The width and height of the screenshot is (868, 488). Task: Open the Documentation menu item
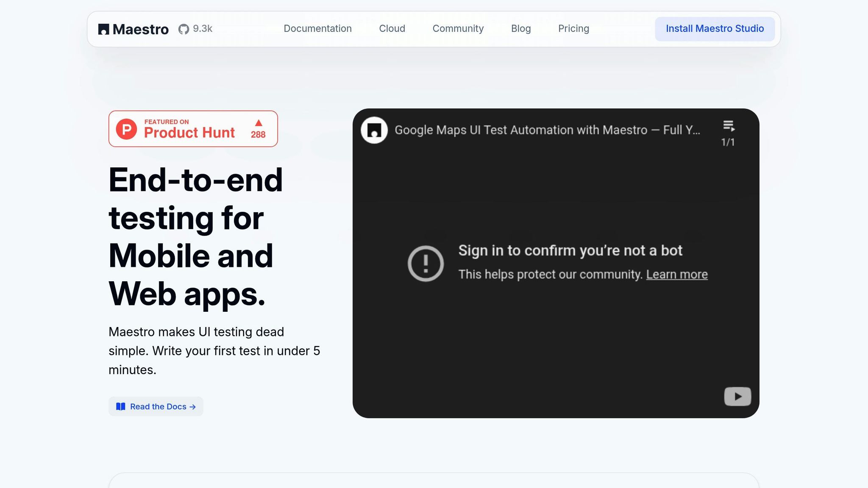coord(317,29)
